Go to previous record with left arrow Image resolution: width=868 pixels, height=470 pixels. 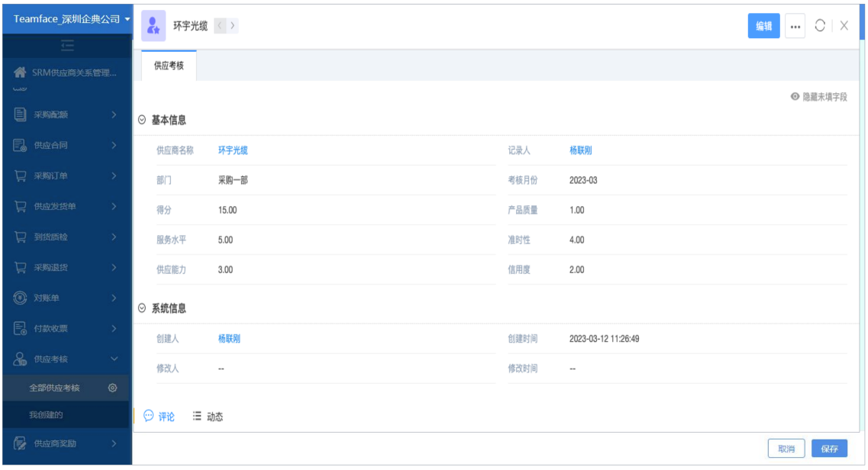220,26
